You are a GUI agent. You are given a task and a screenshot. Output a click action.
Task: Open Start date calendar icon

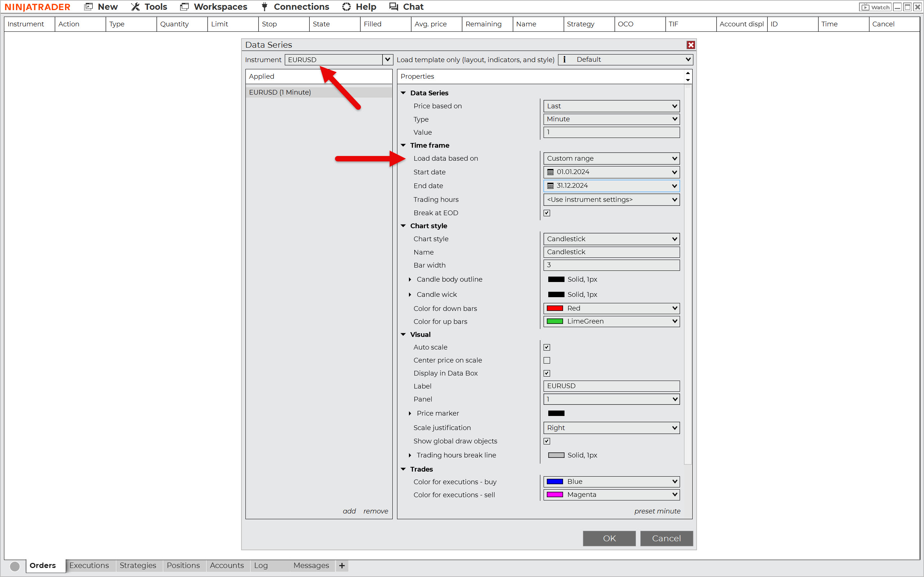550,172
